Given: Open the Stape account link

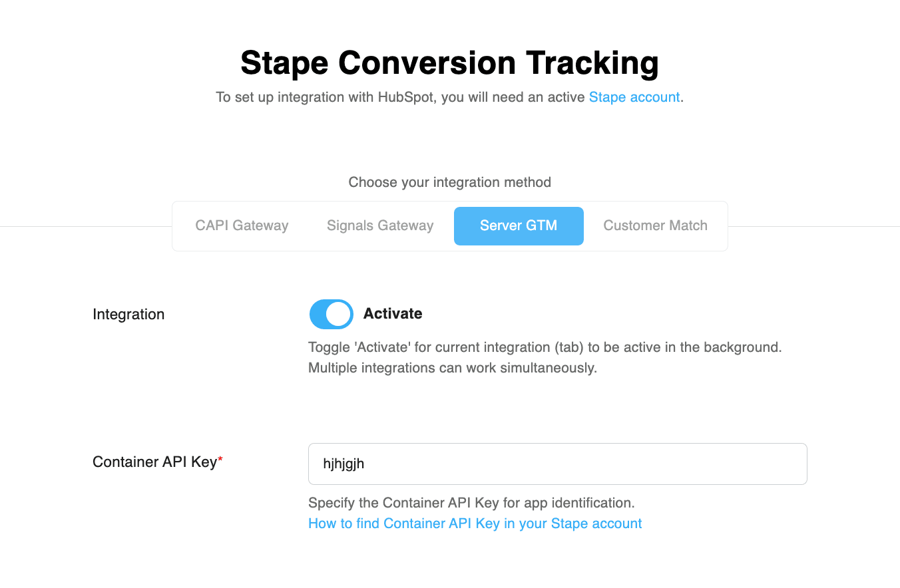Looking at the screenshot, I should point(634,97).
